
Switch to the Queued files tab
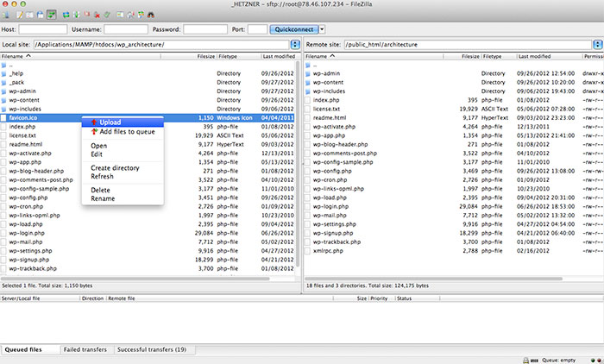tap(30, 349)
